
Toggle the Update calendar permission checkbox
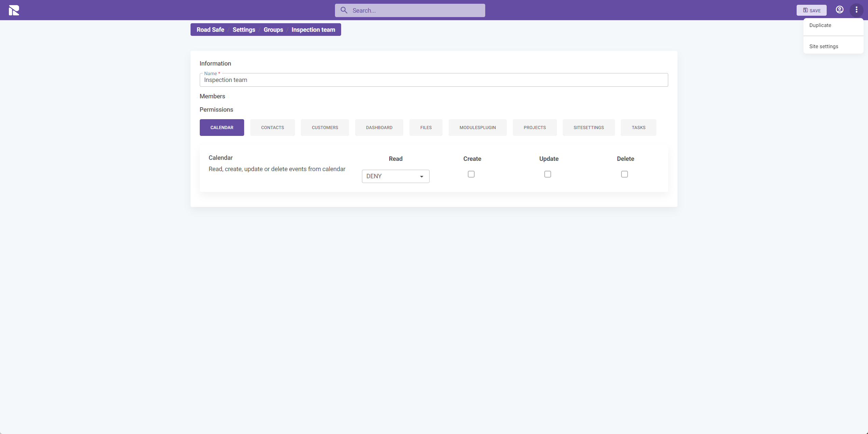point(547,174)
